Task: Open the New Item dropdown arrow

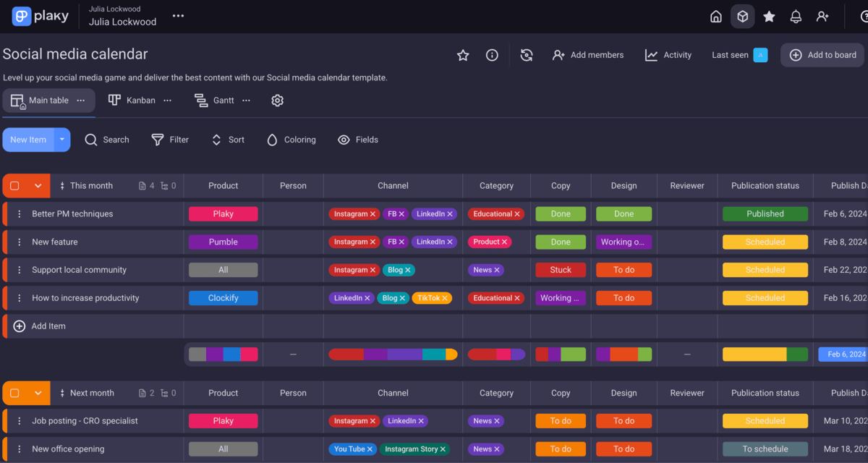Action: [62, 140]
